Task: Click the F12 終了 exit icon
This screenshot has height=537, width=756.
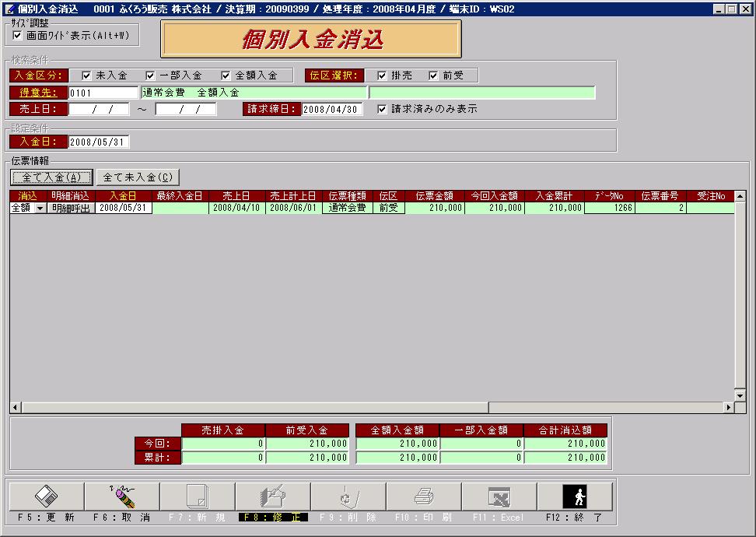Action: pyautogui.click(x=575, y=496)
